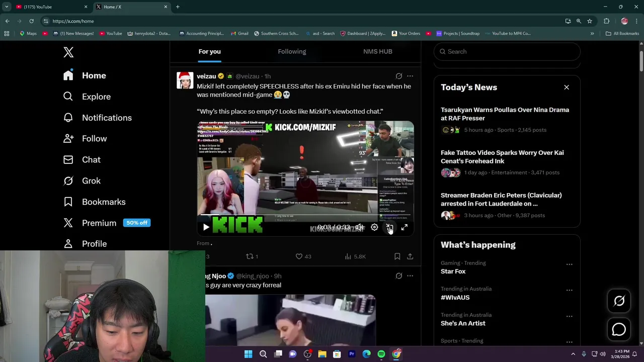Open Explore in the sidebar
This screenshot has width=644, height=362.
tap(87, 97)
